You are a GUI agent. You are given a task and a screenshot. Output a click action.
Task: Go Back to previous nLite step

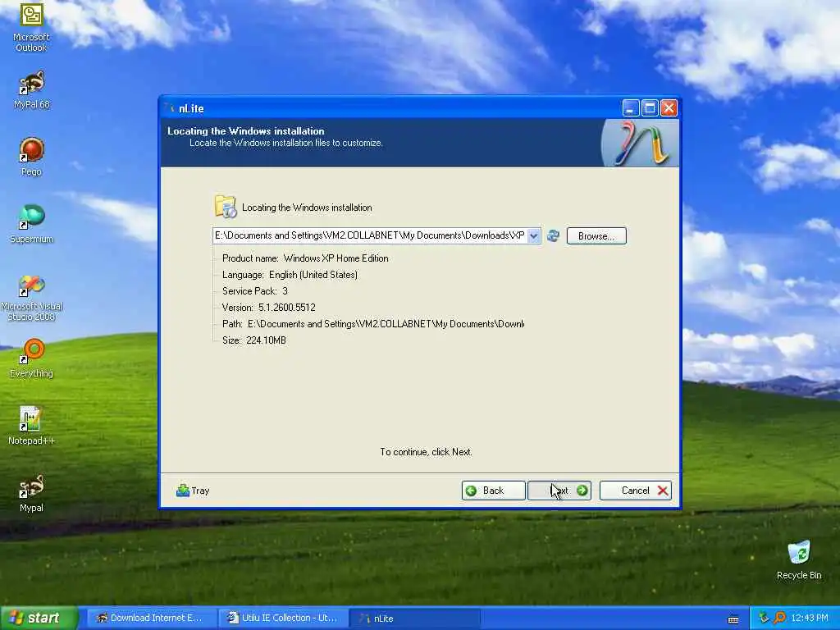[x=493, y=491]
